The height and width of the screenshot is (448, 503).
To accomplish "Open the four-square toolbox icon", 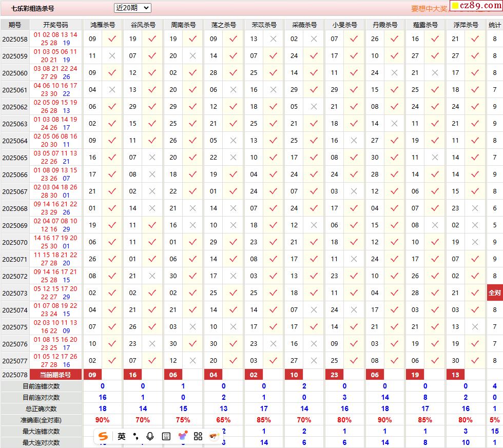I will (198, 436).
